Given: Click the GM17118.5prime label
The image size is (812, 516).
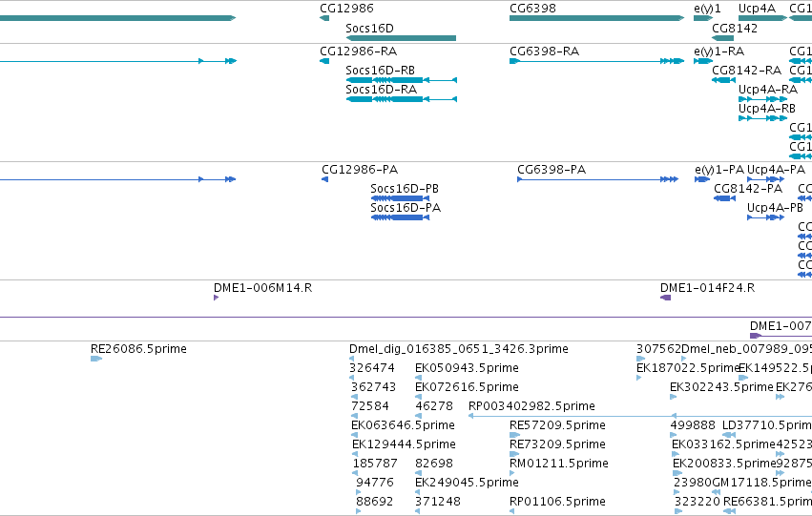Looking at the screenshot, I should pyautogui.click(x=762, y=483).
